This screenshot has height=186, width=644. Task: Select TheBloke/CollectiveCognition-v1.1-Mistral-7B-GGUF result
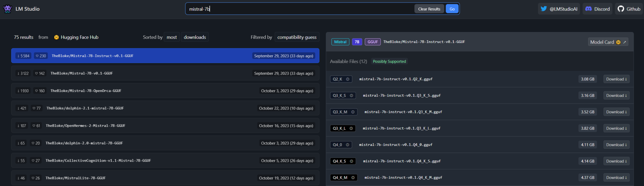(165, 161)
